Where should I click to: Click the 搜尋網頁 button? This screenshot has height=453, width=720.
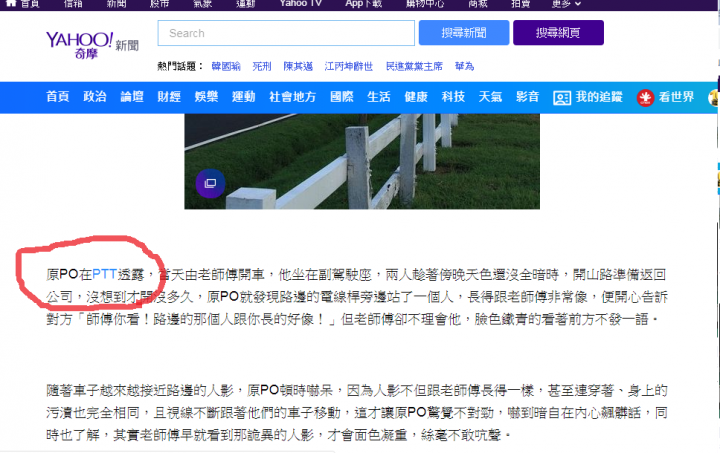click(558, 33)
